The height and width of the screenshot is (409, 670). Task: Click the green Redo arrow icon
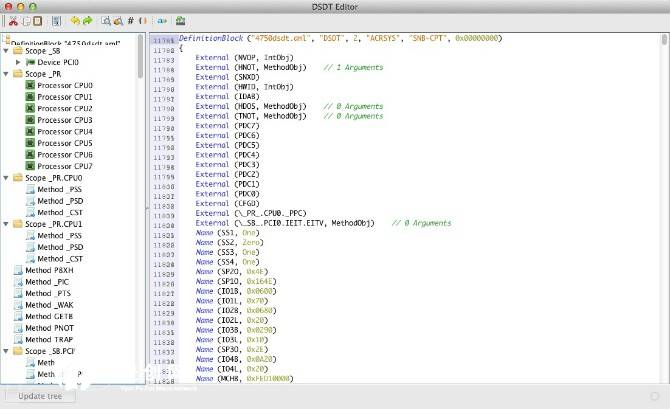(89, 20)
